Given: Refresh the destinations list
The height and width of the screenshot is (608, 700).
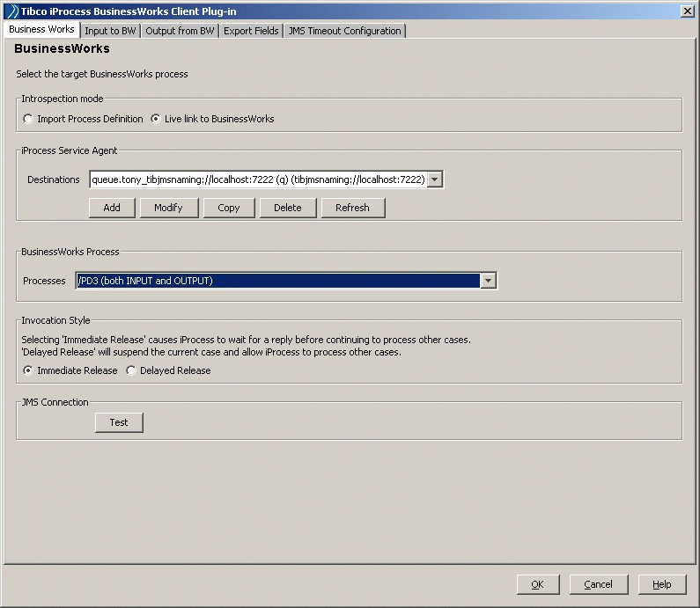Looking at the screenshot, I should tap(353, 208).
